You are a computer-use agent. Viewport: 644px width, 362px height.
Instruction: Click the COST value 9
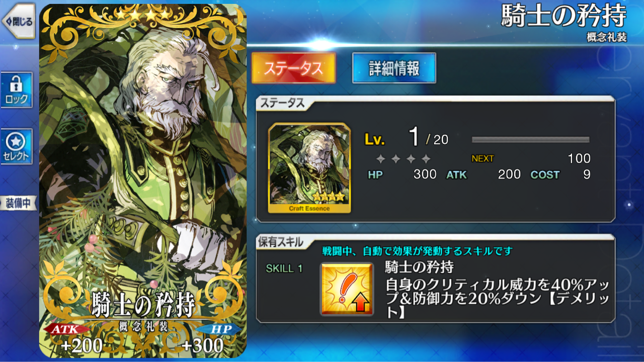tap(586, 174)
